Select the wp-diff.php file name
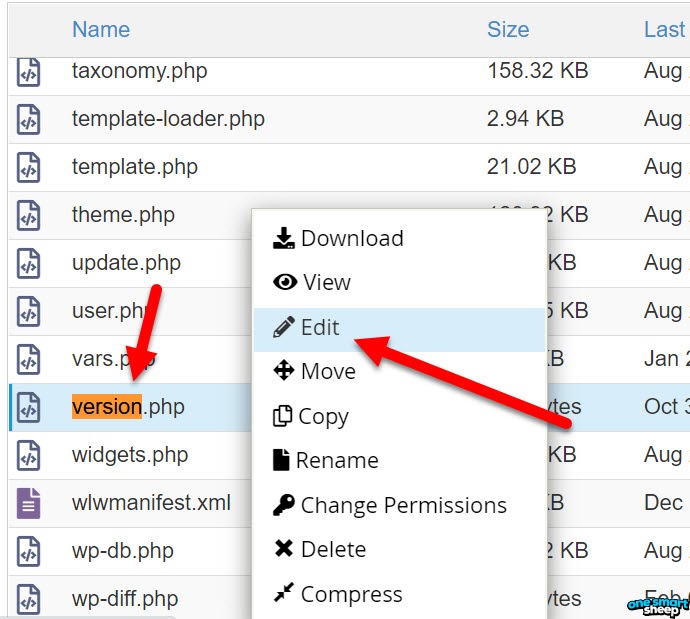690x619 pixels. coord(125,598)
